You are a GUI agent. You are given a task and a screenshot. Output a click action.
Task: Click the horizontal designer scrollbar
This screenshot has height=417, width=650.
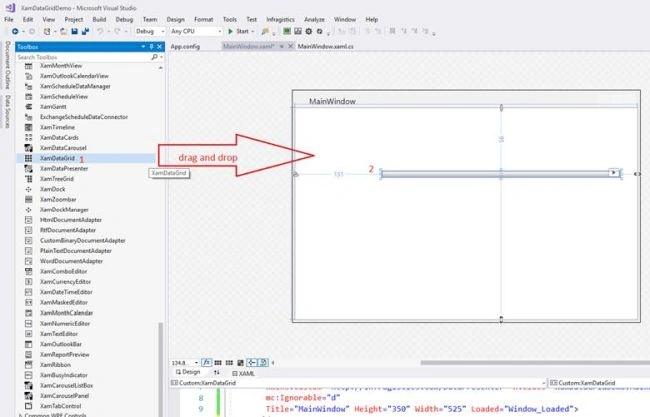point(535,363)
